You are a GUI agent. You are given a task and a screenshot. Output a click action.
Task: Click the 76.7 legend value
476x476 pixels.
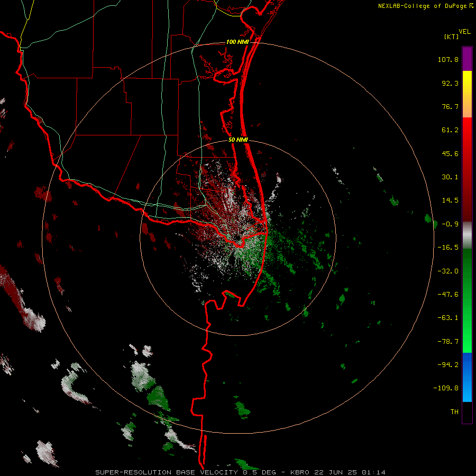[450, 106]
